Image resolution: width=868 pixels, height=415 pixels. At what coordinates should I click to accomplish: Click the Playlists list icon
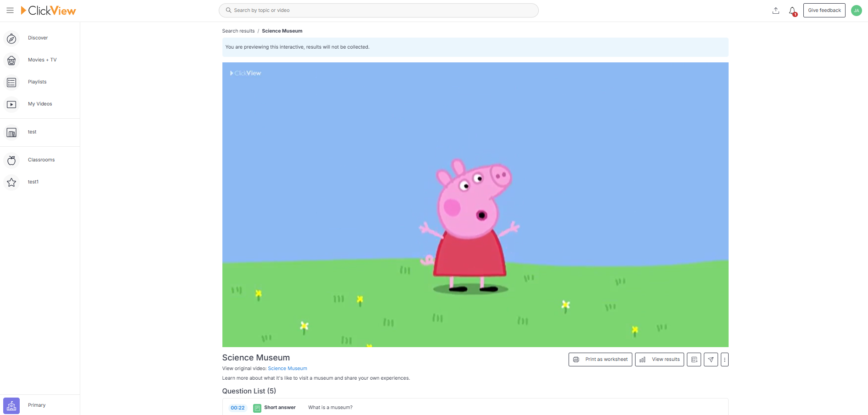[11, 83]
